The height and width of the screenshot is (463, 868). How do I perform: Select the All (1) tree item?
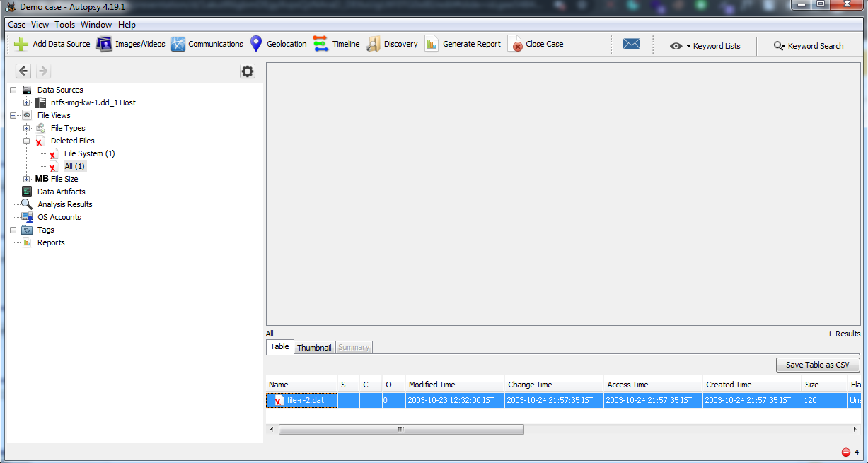[75, 166]
